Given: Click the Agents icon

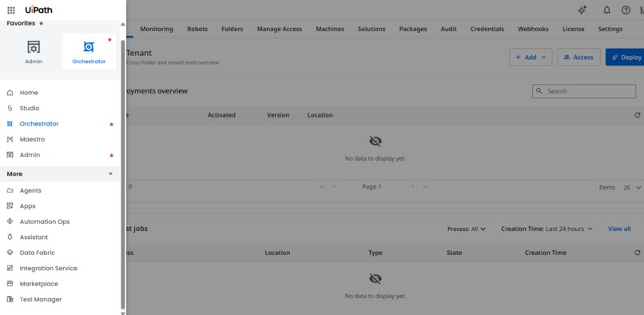Looking at the screenshot, I should (10, 190).
